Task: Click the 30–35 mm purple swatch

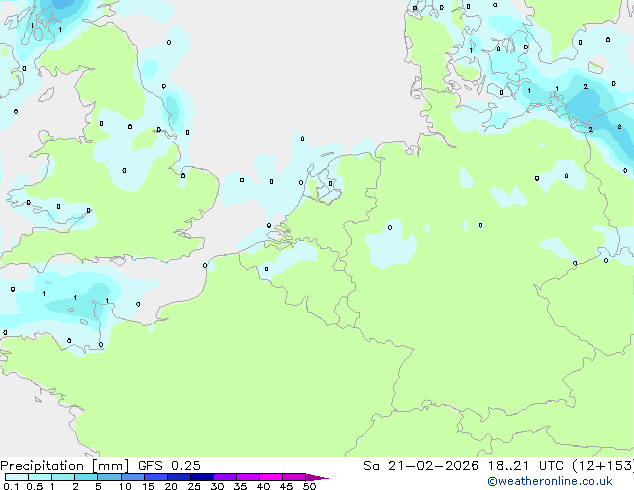Action: [224, 477]
